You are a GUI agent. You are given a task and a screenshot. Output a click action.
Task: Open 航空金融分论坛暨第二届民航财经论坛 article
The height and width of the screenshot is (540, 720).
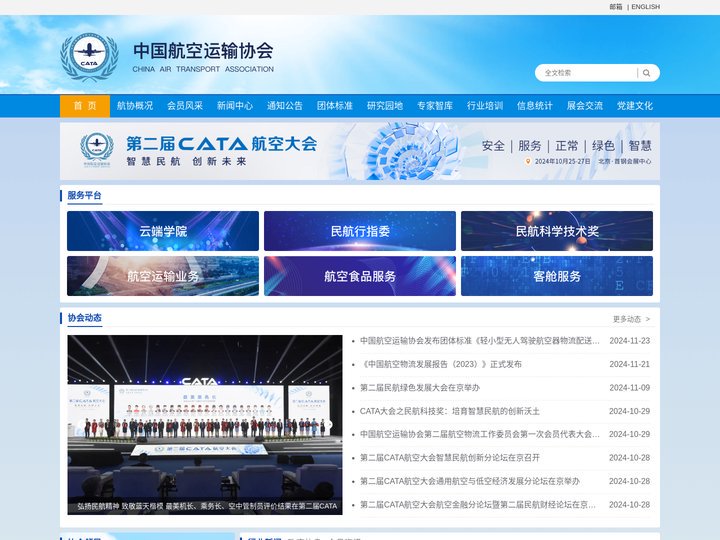click(478, 505)
